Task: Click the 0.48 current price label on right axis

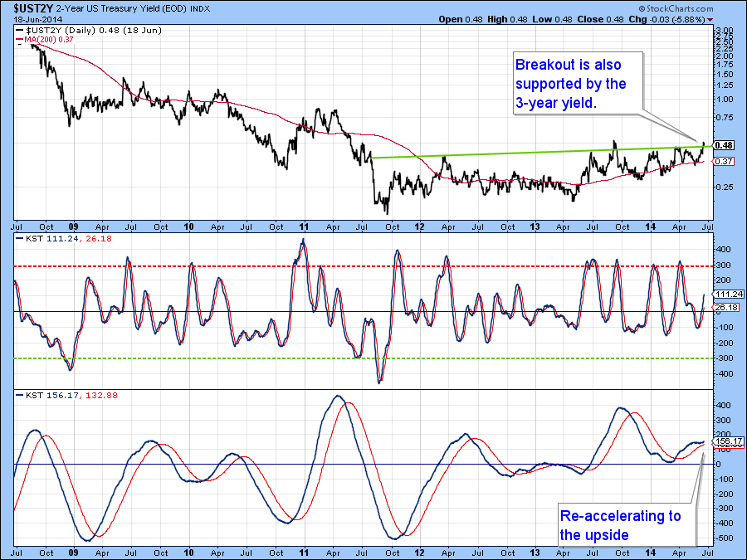Action: pos(724,144)
